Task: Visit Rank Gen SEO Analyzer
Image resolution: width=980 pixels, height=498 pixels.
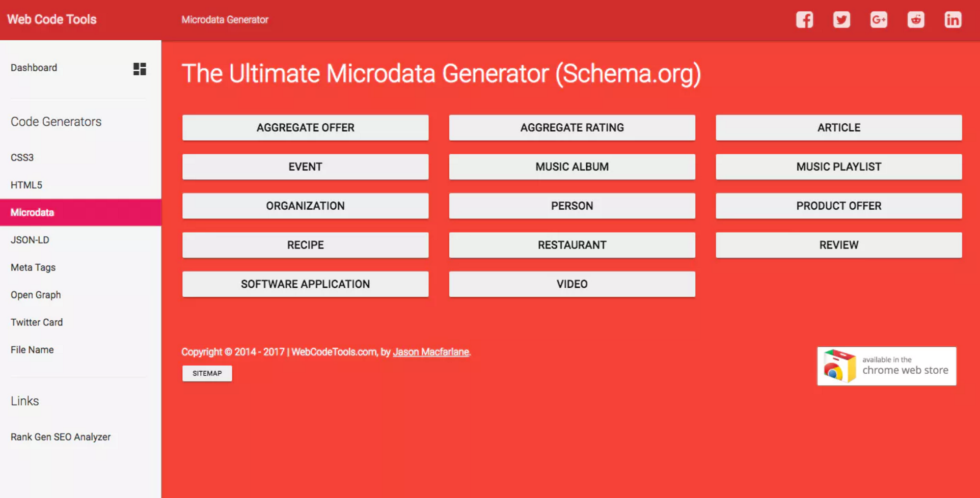Action: [x=60, y=436]
